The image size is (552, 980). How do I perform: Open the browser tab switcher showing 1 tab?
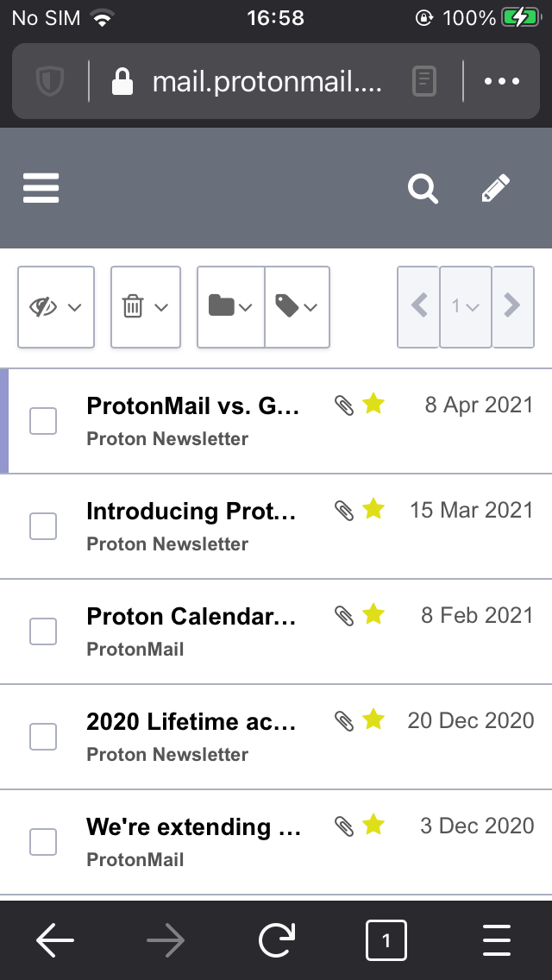pos(386,940)
